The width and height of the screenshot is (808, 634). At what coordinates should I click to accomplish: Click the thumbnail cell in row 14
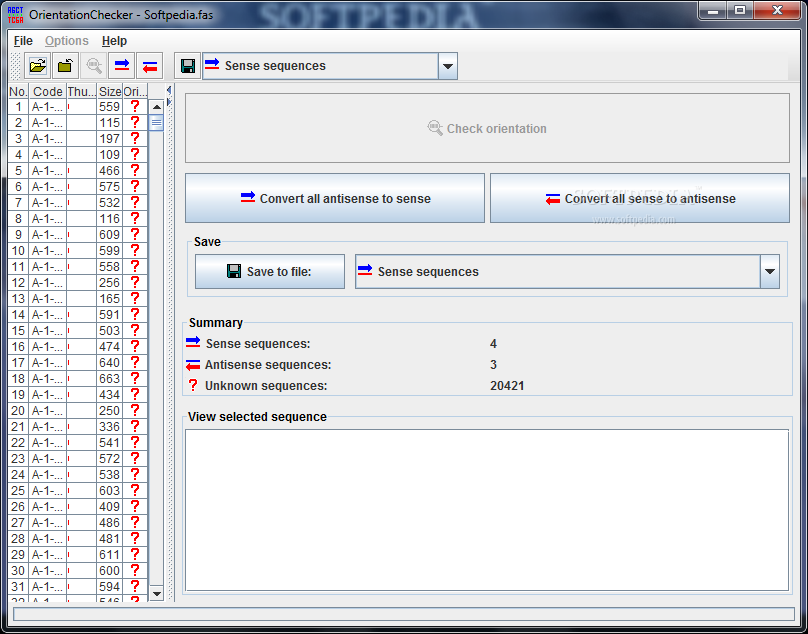[82, 314]
